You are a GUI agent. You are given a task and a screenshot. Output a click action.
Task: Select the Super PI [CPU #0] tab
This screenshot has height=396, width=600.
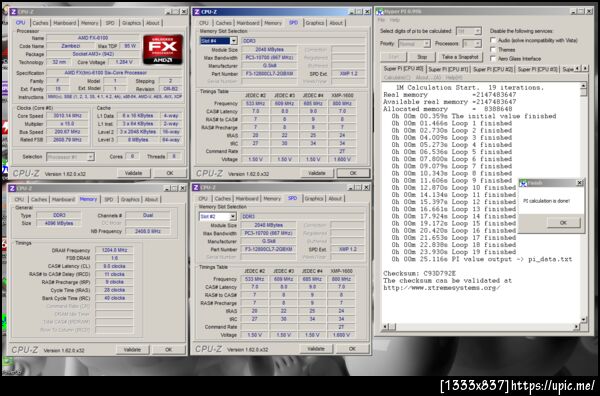tap(403, 69)
